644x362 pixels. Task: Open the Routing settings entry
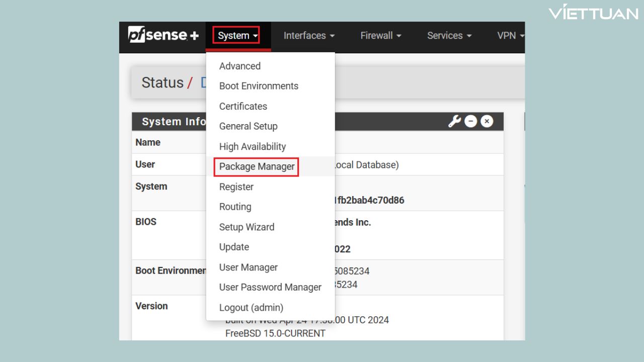pos(235,207)
